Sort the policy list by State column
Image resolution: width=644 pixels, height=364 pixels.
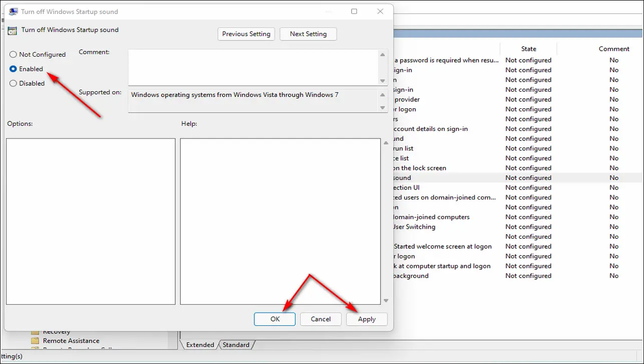tap(528, 49)
